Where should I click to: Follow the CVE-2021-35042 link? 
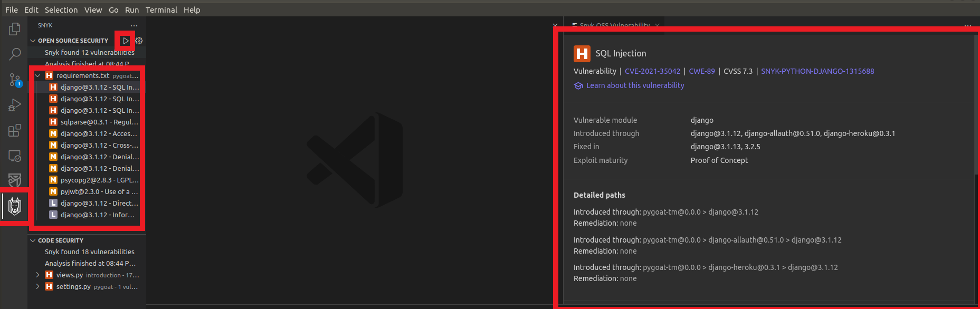[652, 71]
